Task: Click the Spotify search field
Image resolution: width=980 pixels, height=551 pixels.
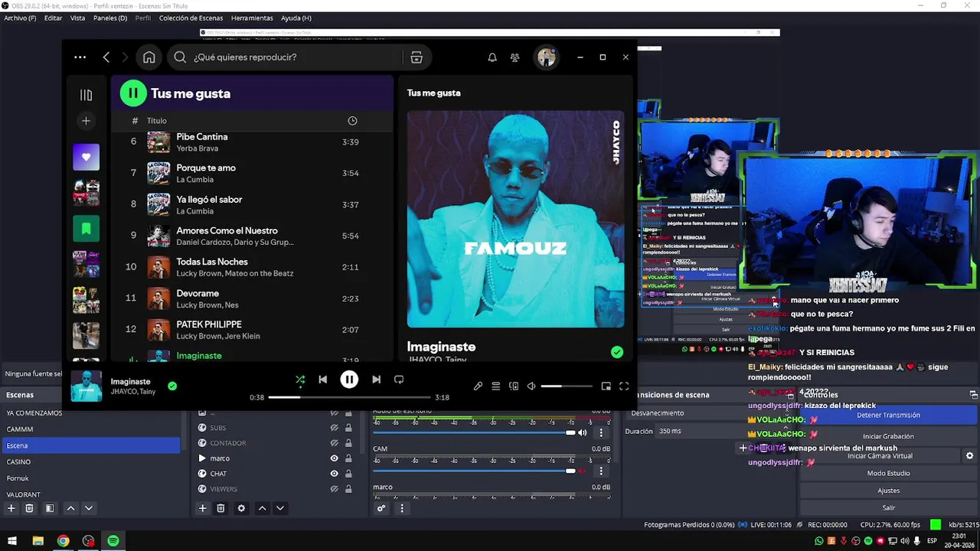Action: [x=295, y=57]
